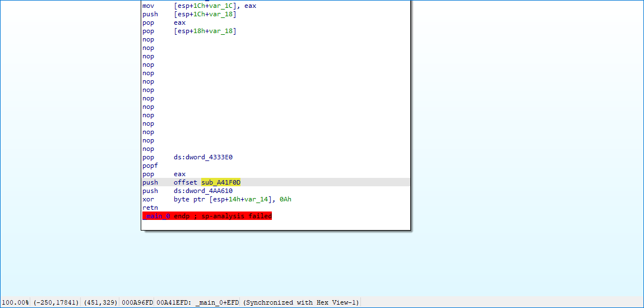Click the 100.00% zoom status field
Viewport: 644px width, 308px height.
(x=15, y=302)
